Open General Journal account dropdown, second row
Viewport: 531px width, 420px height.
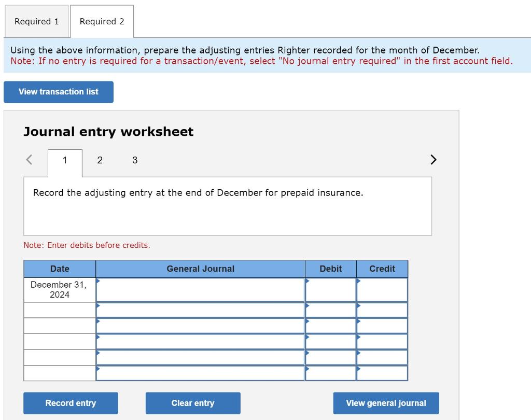[201, 310]
